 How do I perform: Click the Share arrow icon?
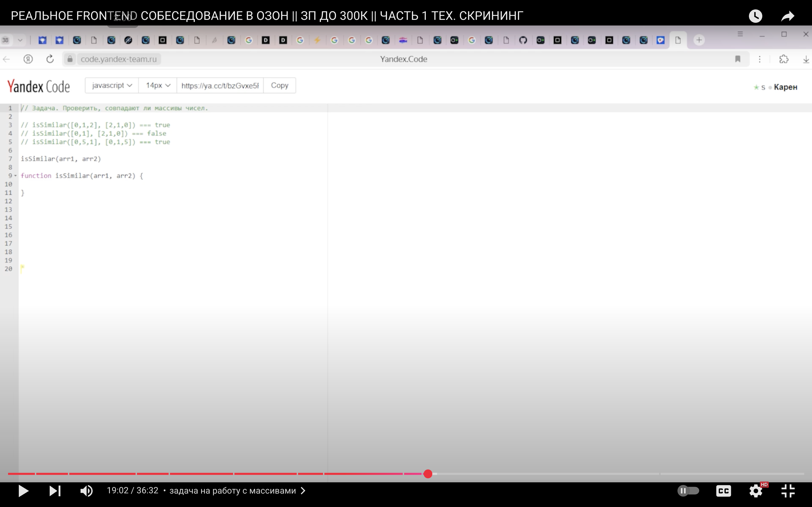click(788, 16)
